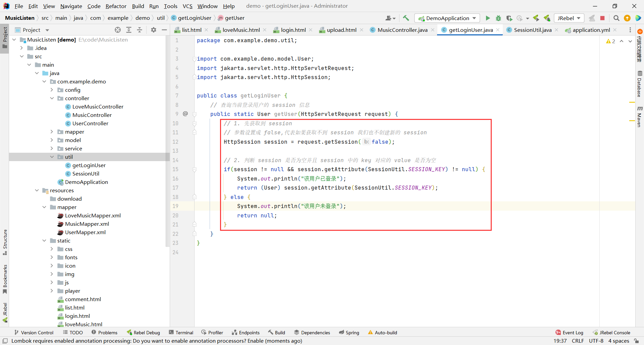Expand the config folder in the tree
Image resolution: width=644 pixels, height=345 pixels.
52,90
